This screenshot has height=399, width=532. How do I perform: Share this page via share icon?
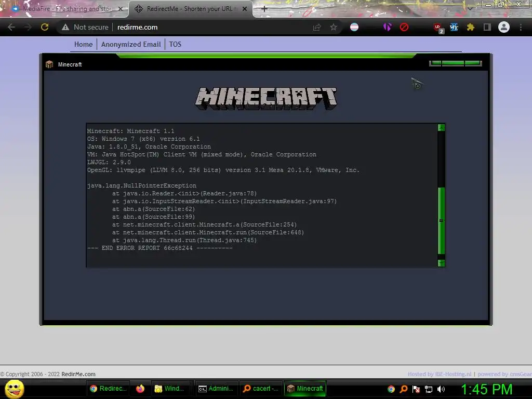(317, 27)
